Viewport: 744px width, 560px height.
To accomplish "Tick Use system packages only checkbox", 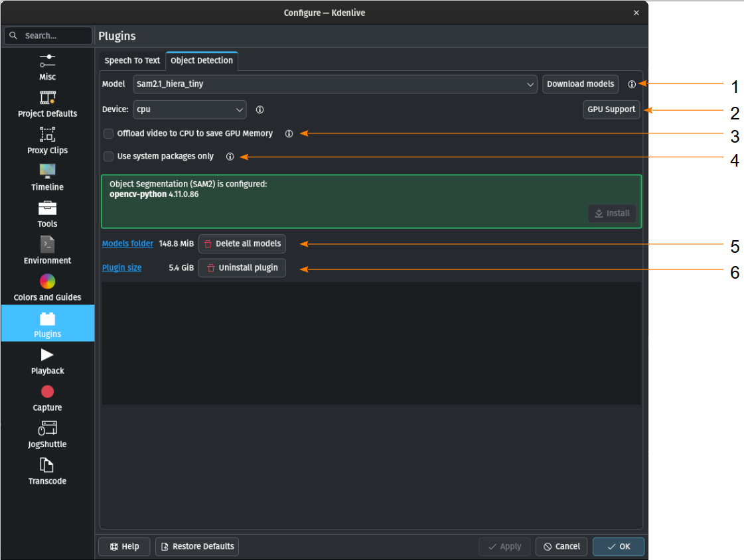I will coord(109,157).
